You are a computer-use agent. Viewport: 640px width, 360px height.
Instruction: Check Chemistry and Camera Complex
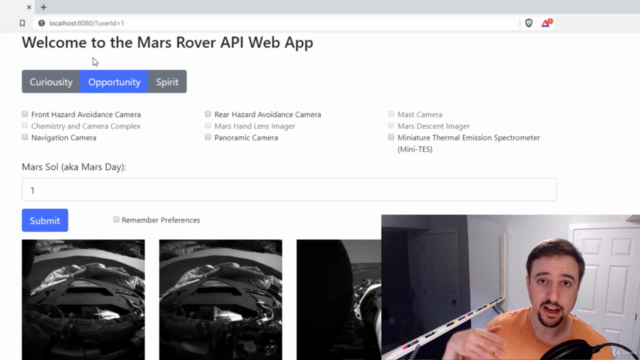(x=25, y=125)
